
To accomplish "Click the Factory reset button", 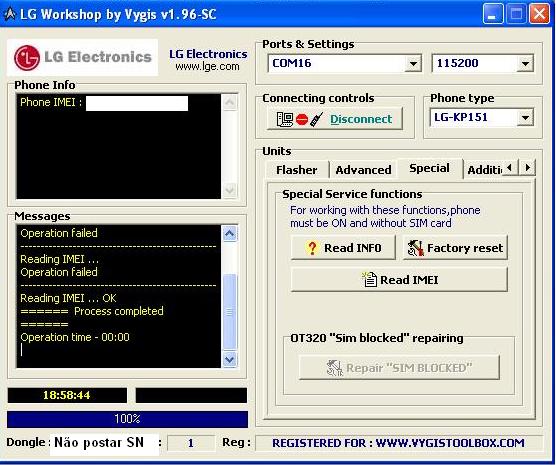I will [455, 248].
